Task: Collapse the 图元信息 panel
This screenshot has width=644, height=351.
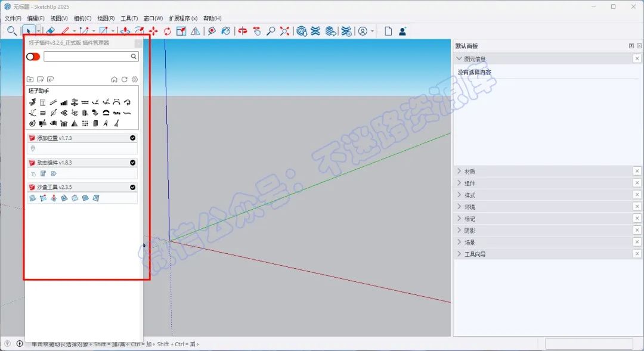Action: (459, 59)
